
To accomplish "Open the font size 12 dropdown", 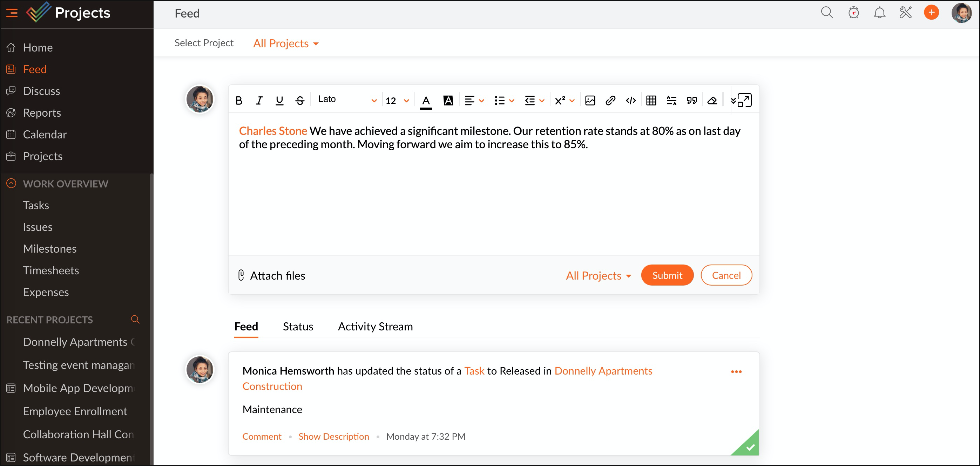I will (397, 100).
